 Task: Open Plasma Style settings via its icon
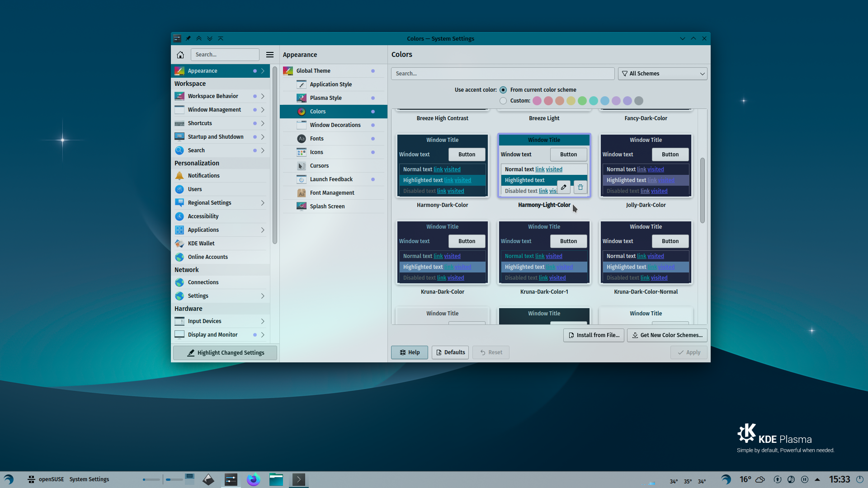click(302, 98)
